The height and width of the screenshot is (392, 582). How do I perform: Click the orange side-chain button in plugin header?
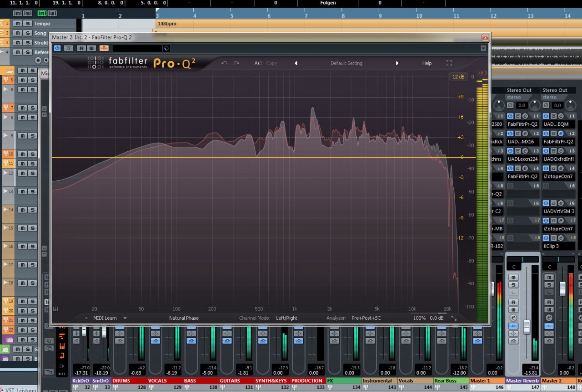pos(104,48)
